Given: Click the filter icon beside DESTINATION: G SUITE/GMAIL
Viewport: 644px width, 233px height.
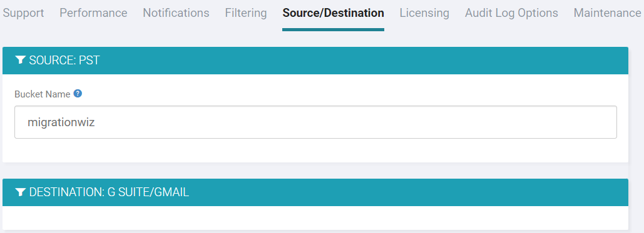Looking at the screenshot, I should [x=21, y=192].
